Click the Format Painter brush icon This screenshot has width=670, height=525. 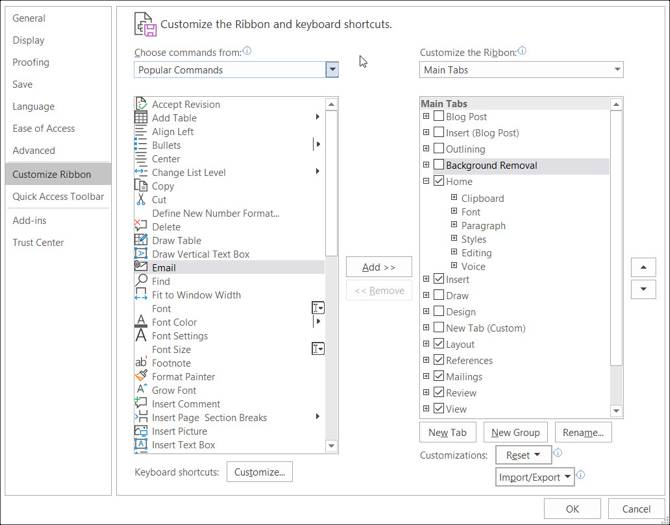[x=141, y=375]
